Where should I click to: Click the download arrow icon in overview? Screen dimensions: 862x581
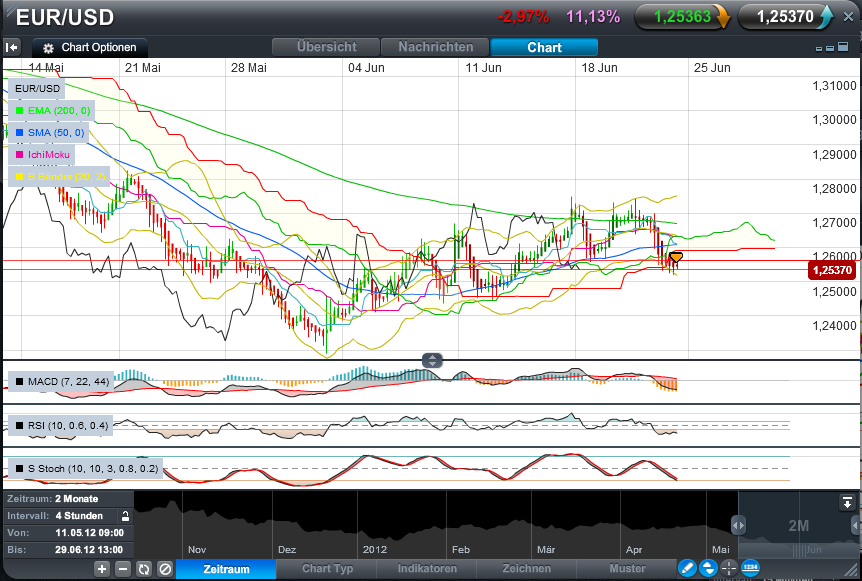[x=846, y=502]
